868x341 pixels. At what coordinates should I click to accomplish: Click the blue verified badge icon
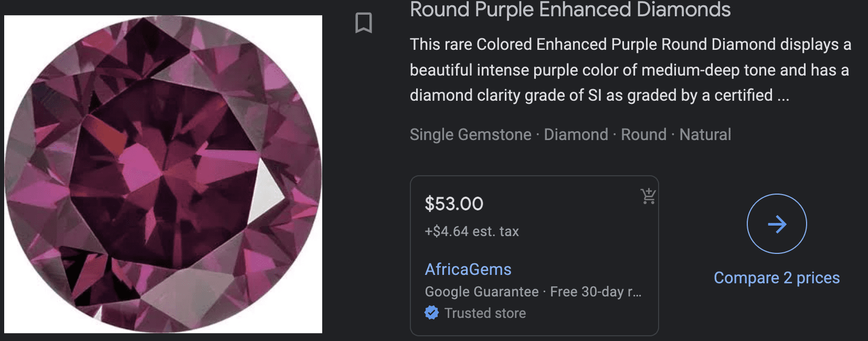click(431, 313)
